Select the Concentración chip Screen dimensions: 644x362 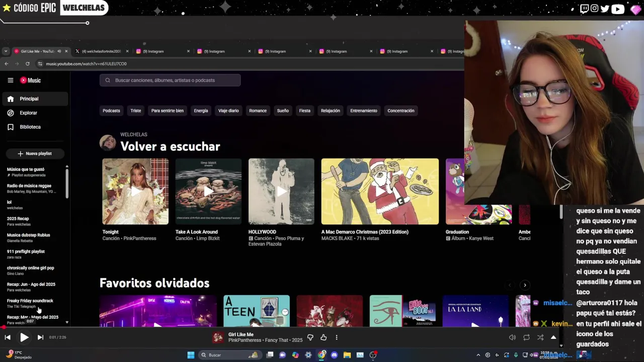(x=401, y=111)
